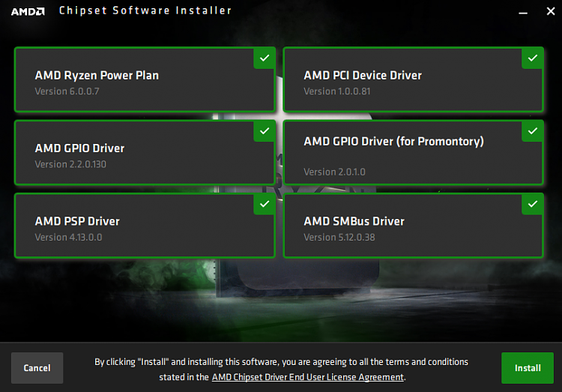Select the AMD Ryzen Power Plan title
This screenshot has height=392, width=562.
97,76
